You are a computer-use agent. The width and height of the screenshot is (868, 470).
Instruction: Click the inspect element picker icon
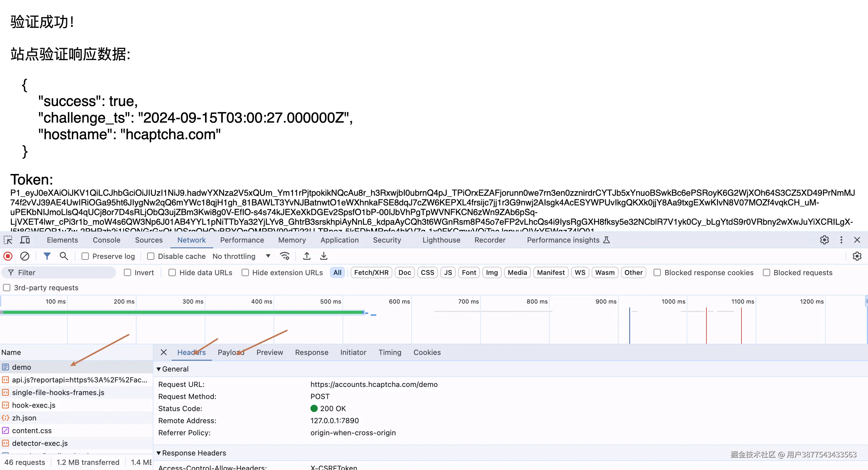[8, 240]
